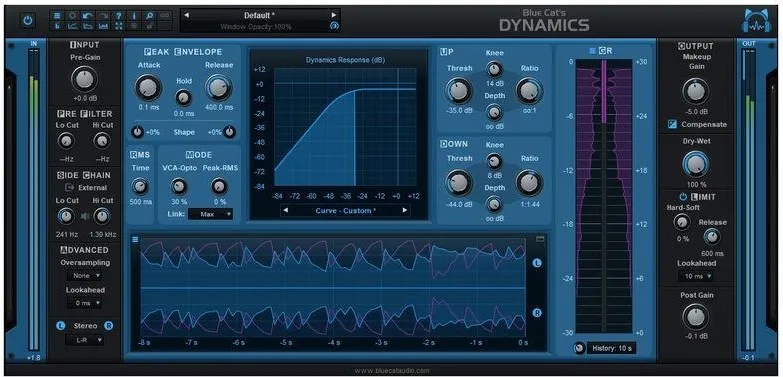Click the chain link icon in toolbar
783x377 pixels.
[164, 15]
